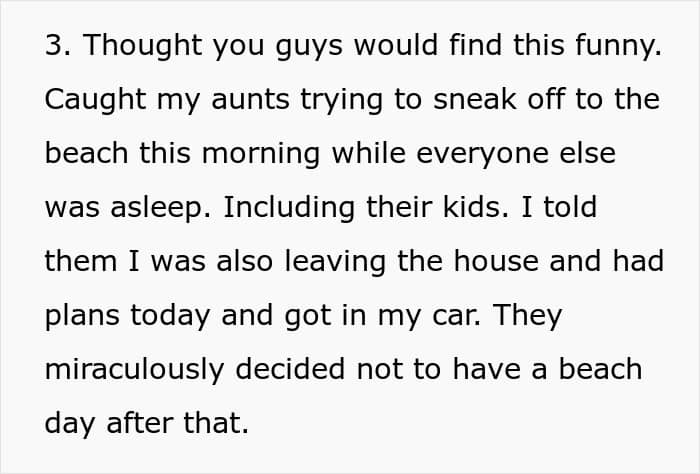Click the word "house" in the text
The image size is (700, 474).
496,262
